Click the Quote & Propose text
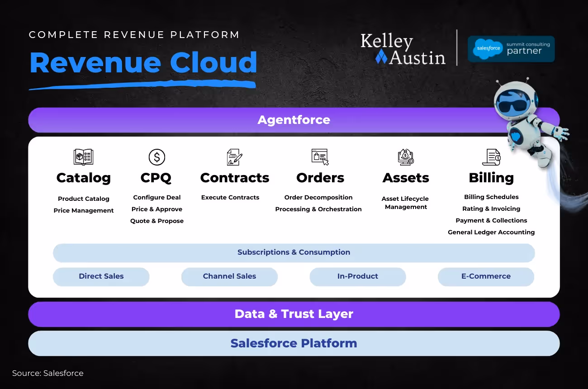The image size is (588, 389). coord(157,221)
